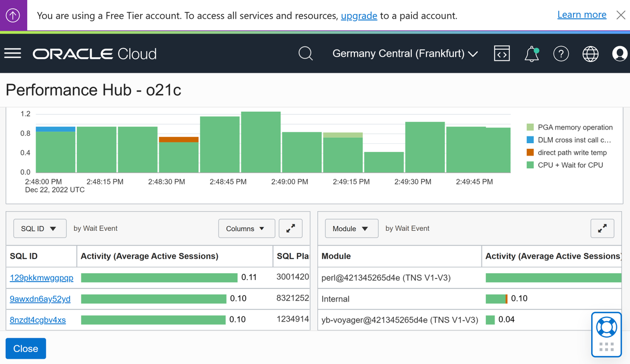Image resolution: width=630 pixels, height=364 pixels.
Task: Open the help question mark icon
Action: tap(561, 53)
